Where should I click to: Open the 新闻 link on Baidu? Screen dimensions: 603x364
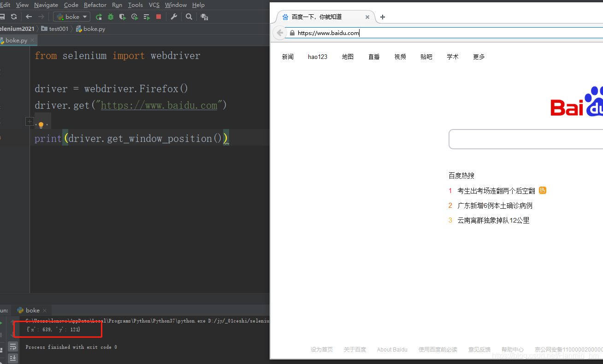[x=288, y=57]
